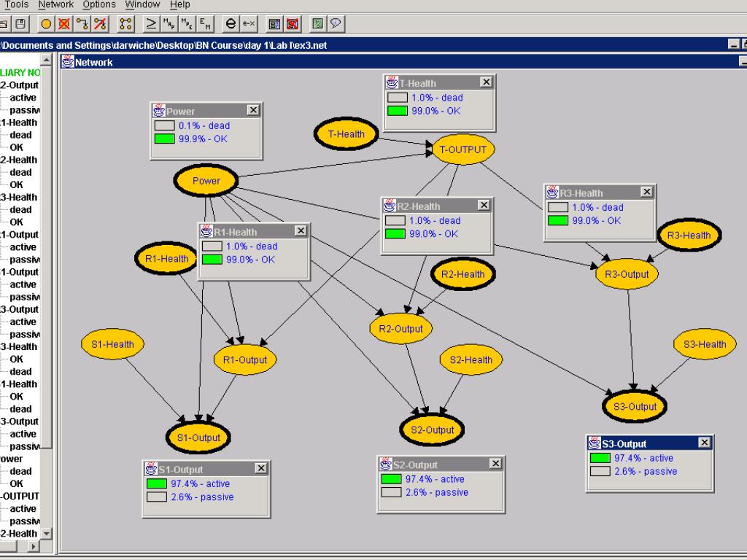Select the S3-Health node
The image size is (747, 560).
tap(705, 344)
